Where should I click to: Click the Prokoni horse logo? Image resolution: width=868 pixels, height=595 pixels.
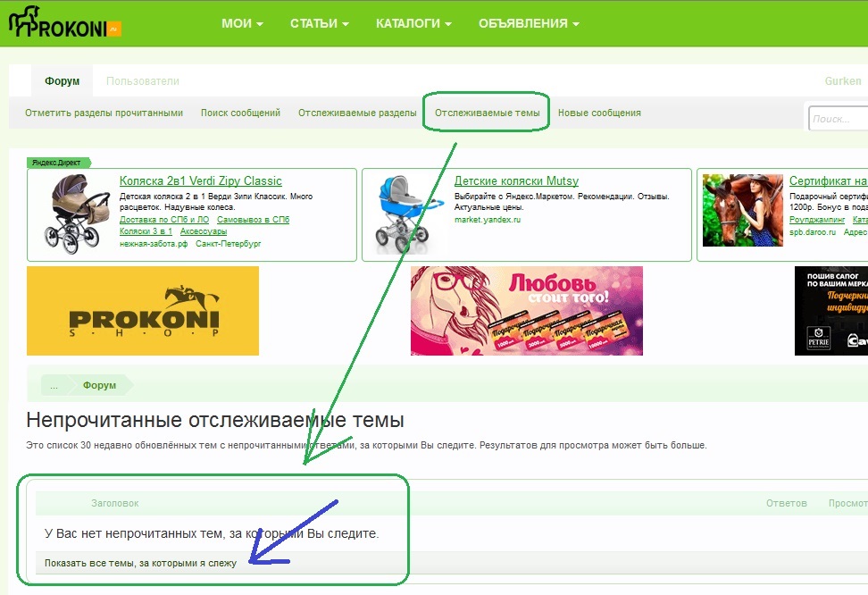pos(65,22)
